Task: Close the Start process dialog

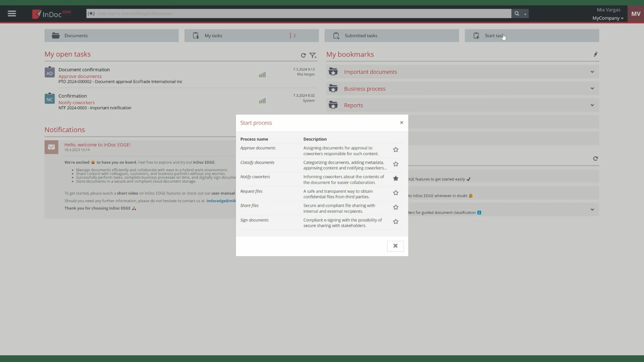Action: point(401,122)
